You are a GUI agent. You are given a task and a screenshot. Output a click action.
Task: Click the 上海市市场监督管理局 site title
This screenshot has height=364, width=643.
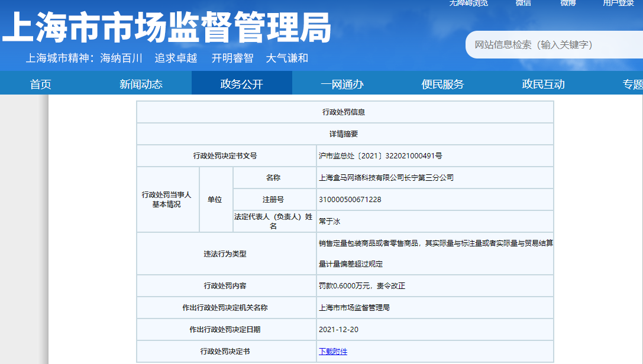click(x=167, y=27)
